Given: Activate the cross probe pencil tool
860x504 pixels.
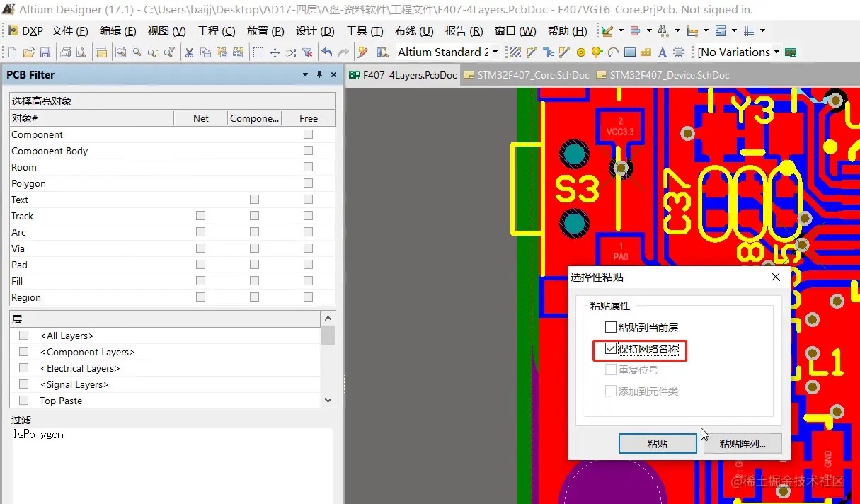Looking at the screenshot, I should click(362, 52).
